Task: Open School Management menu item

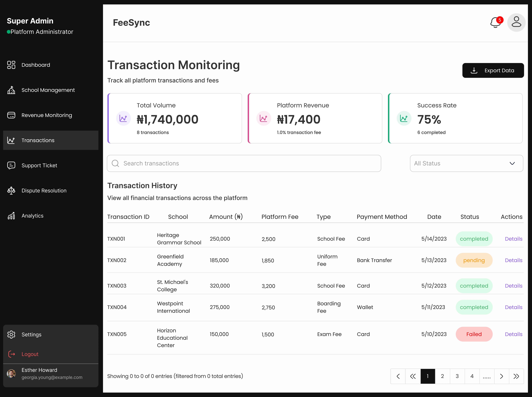Action: (51, 90)
